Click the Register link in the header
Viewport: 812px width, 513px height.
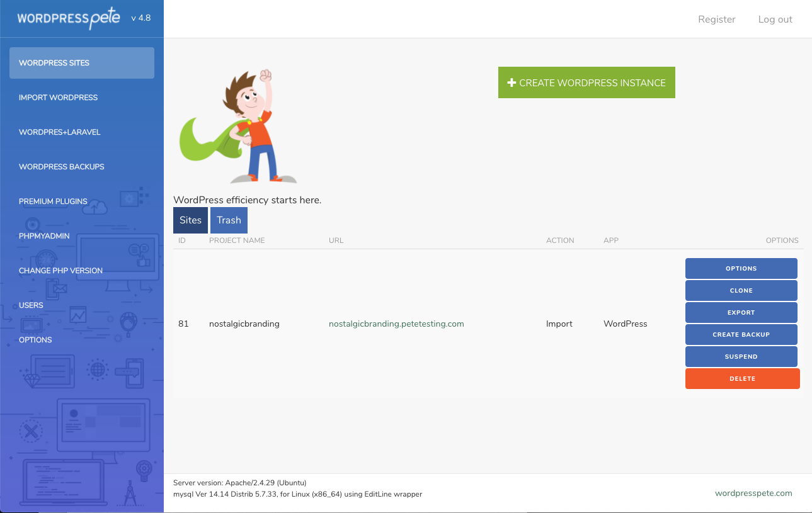(x=716, y=20)
